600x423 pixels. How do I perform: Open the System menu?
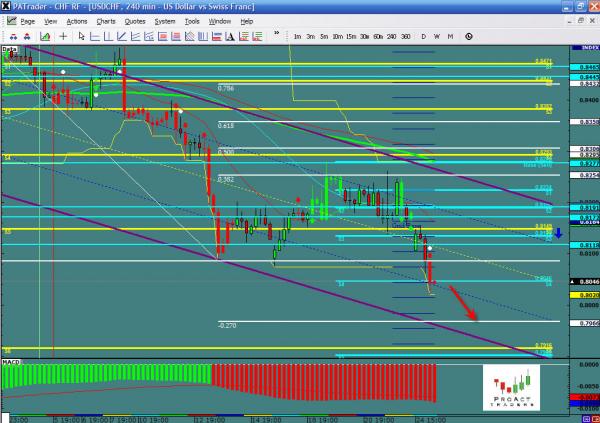coord(164,20)
